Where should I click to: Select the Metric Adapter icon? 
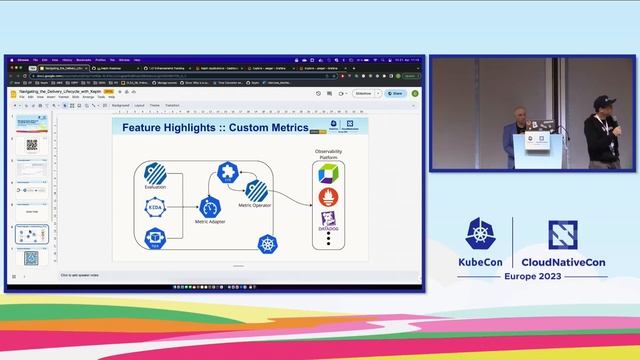[x=210, y=207]
